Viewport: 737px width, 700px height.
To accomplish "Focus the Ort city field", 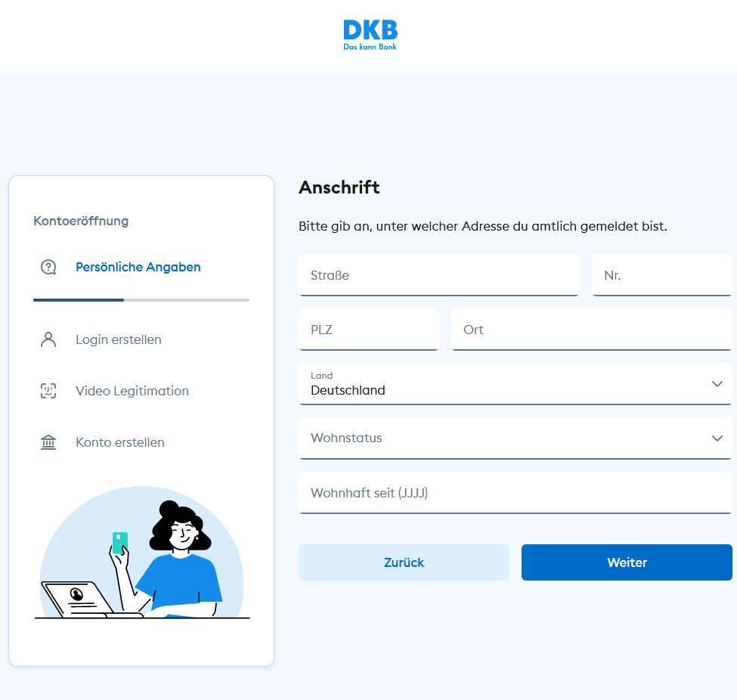I will tap(592, 330).
